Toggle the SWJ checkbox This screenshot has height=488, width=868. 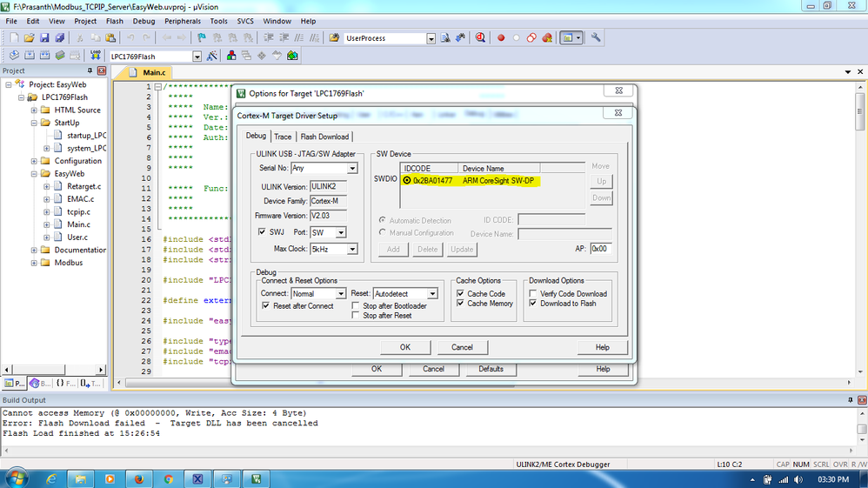(262, 231)
